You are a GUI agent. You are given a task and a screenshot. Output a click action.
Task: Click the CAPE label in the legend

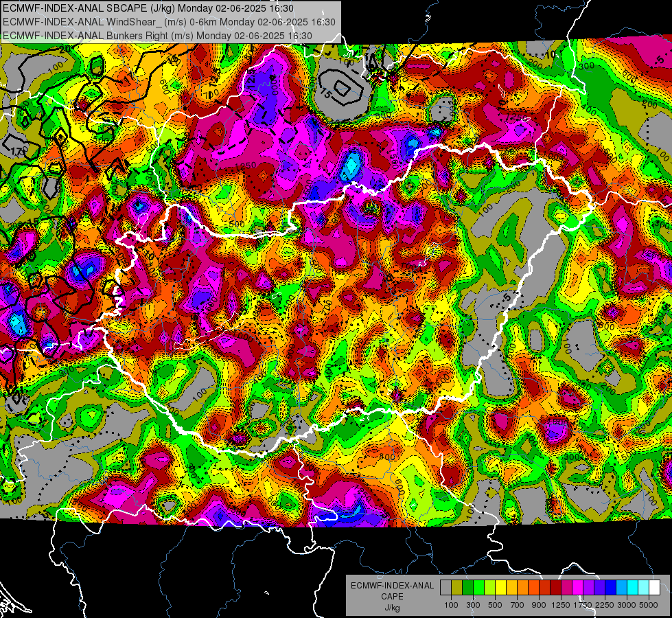pyautogui.click(x=392, y=597)
